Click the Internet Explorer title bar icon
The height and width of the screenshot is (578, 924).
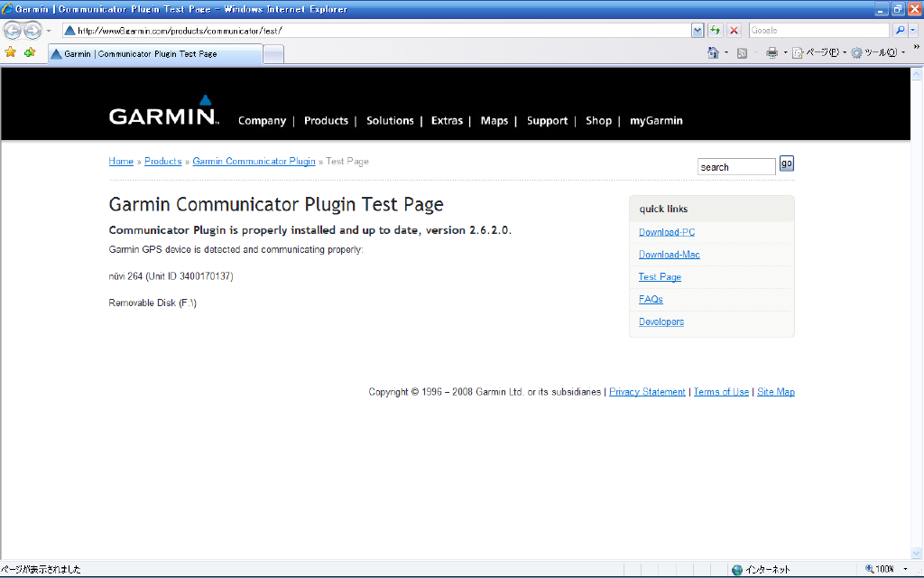7,9
